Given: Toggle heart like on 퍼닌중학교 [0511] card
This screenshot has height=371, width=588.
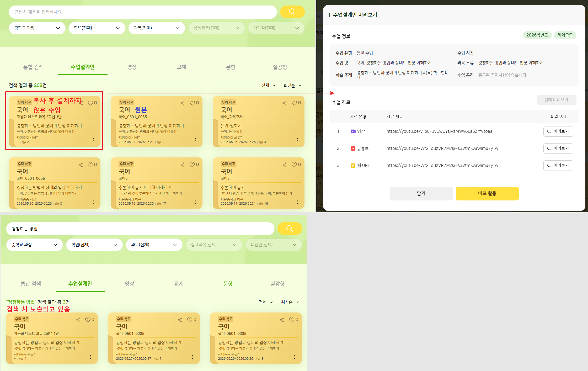Looking at the screenshot, I should 296,165.
